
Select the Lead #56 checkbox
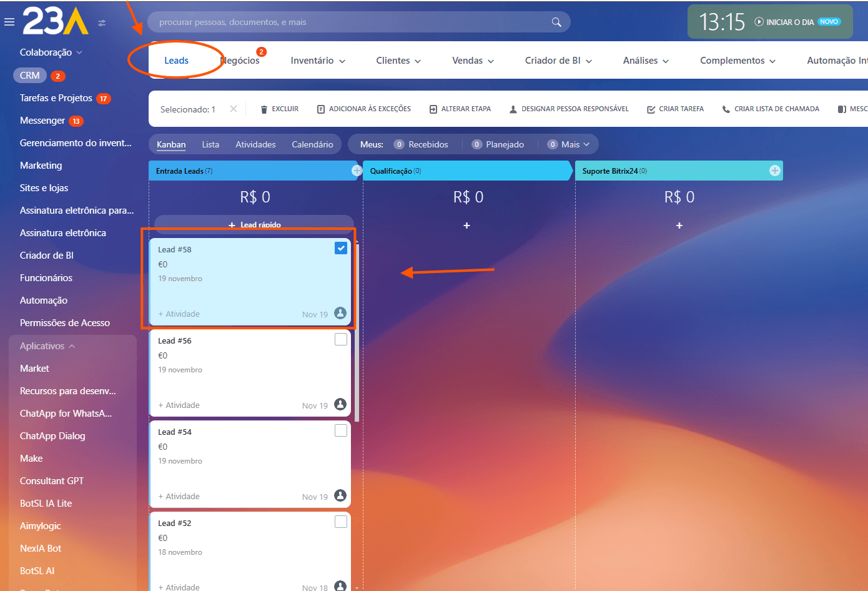point(341,339)
